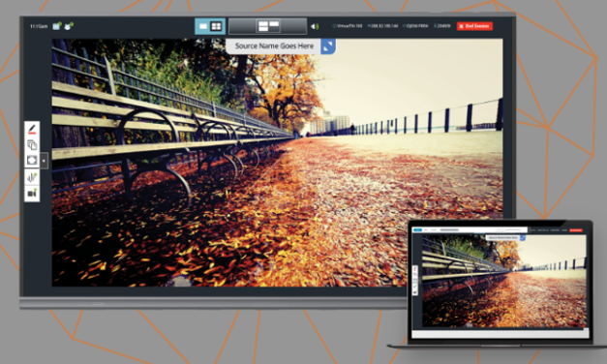
Task: Click the blue expand/collapse arrows icon beside source name
Action: point(328,46)
